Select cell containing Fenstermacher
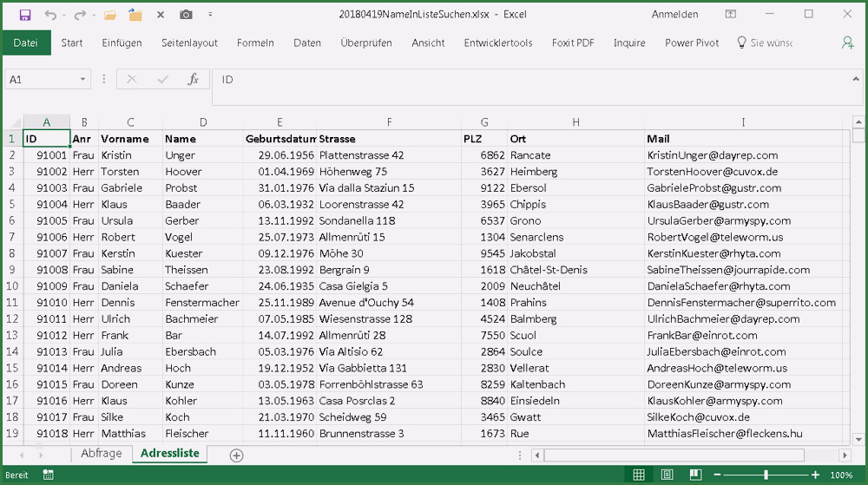Viewport: 868px width, 485px height. click(202, 303)
